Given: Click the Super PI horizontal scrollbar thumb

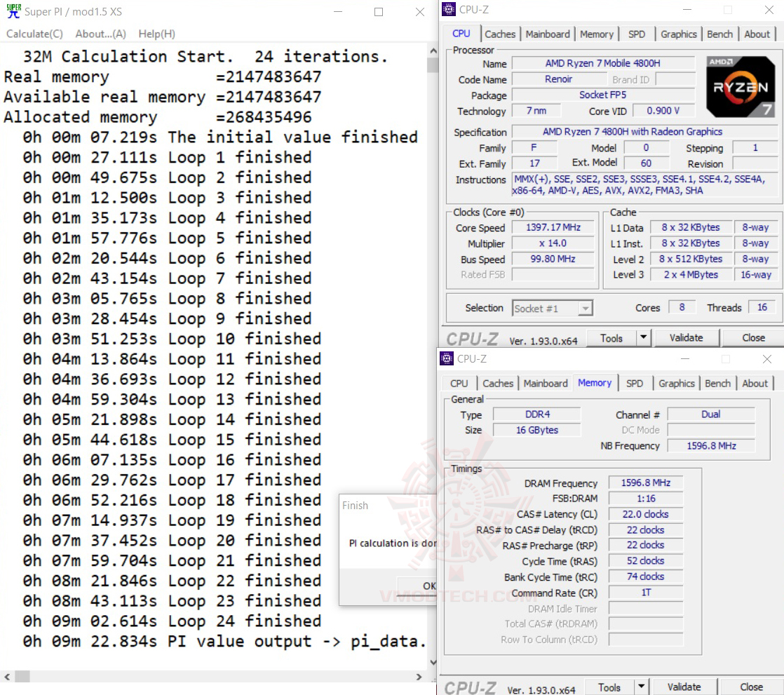Looking at the screenshot, I should (x=22, y=677).
